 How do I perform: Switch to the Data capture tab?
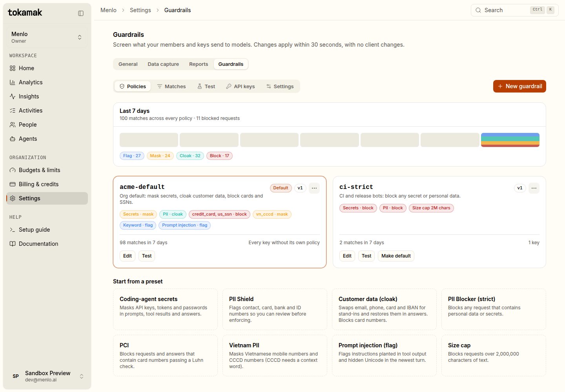(x=163, y=64)
